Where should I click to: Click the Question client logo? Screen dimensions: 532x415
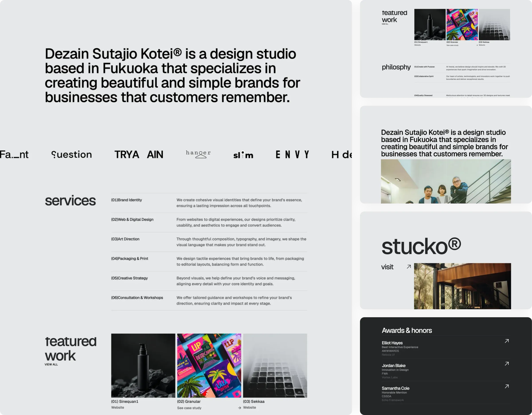point(72,155)
